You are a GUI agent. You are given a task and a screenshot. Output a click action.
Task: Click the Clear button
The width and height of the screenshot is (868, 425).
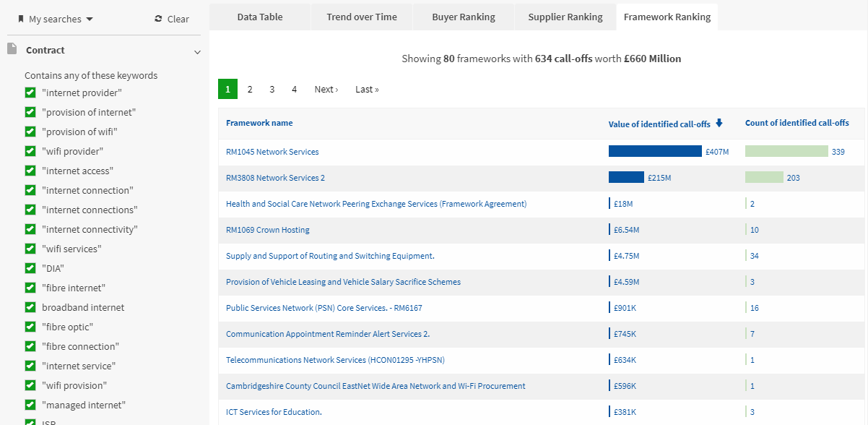(x=177, y=20)
